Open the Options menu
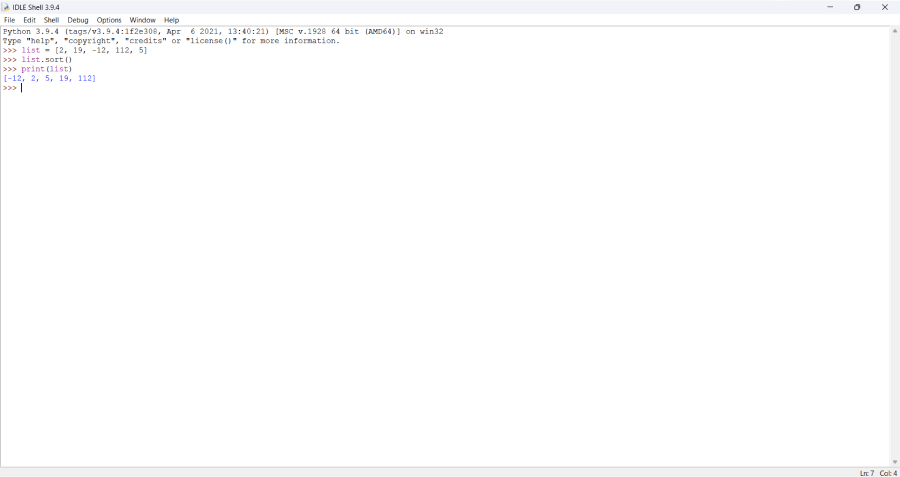This screenshot has height=477, width=900. 109,20
